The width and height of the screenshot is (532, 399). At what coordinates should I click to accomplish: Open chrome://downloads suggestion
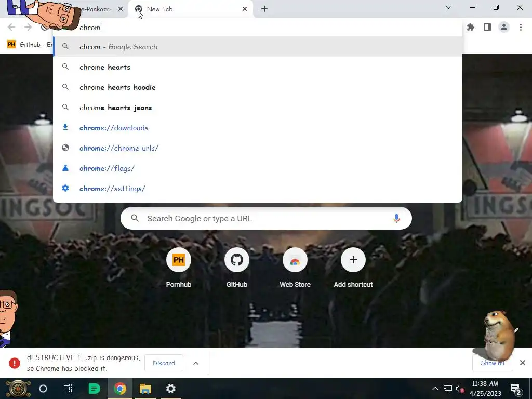(258, 128)
